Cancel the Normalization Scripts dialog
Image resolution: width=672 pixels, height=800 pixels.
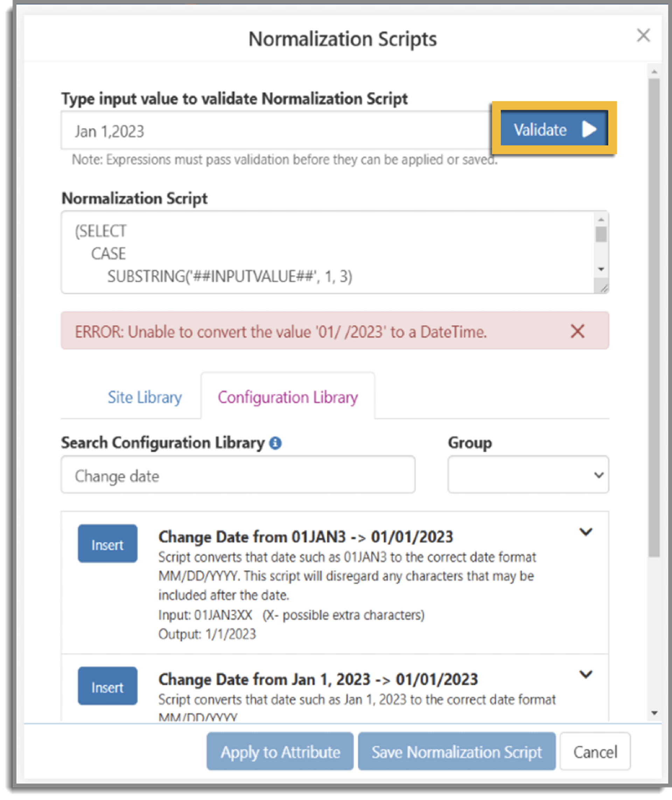pos(595,751)
